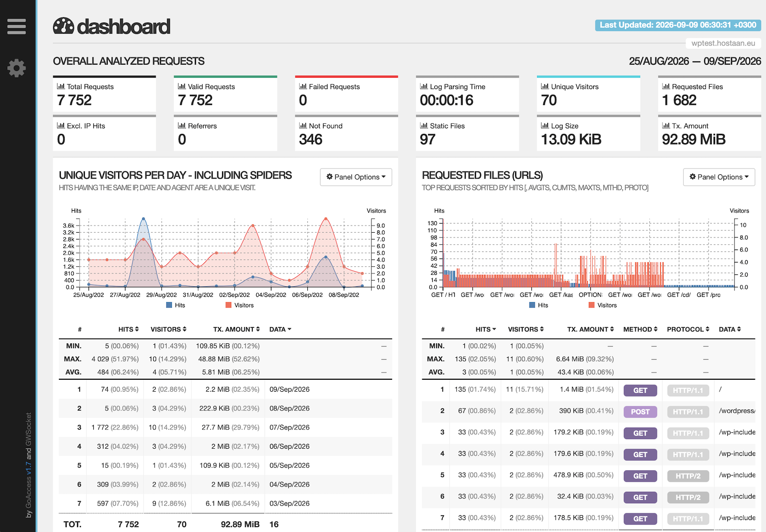Screen dimensions: 766x532
Task: Toggle the Visitors legend in visitors chart
Action: pyautogui.click(x=239, y=305)
